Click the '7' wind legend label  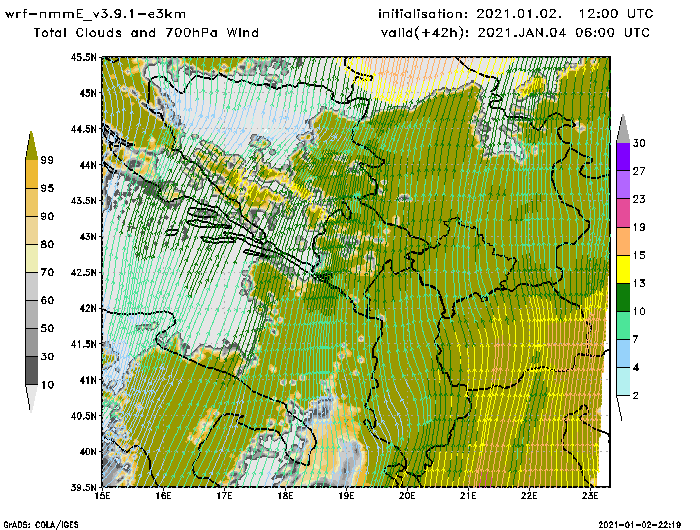(636, 339)
